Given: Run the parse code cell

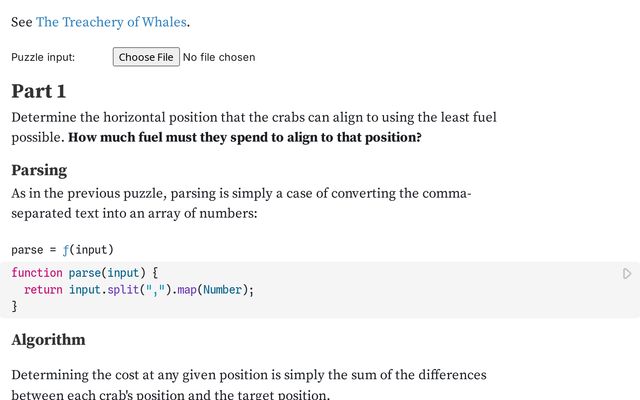Looking at the screenshot, I should pyautogui.click(x=627, y=273).
